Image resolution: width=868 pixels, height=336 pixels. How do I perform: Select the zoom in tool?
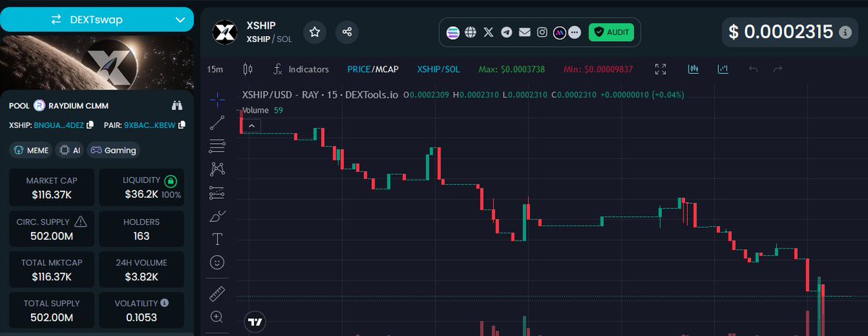tap(217, 316)
